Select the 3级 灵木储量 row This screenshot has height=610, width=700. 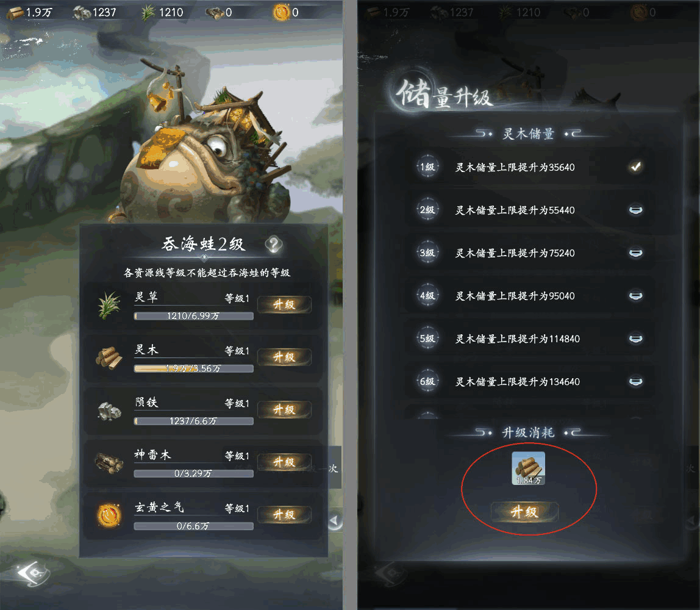click(532, 253)
